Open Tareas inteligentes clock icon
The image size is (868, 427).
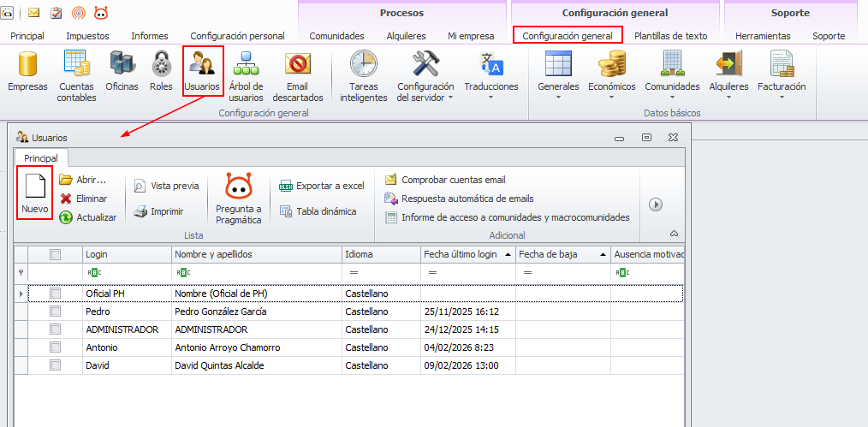tap(363, 63)
